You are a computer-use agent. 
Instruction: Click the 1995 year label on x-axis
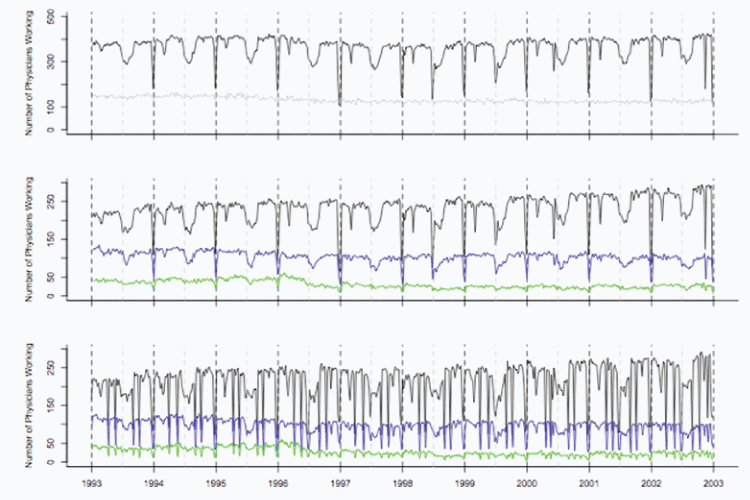pyautogui.click(x=216, y=481)
